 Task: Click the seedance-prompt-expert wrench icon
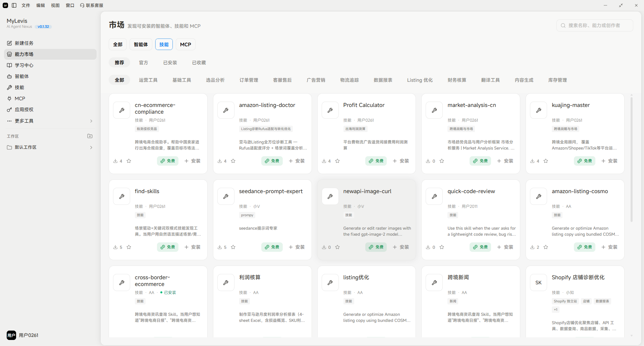point(226,196)
